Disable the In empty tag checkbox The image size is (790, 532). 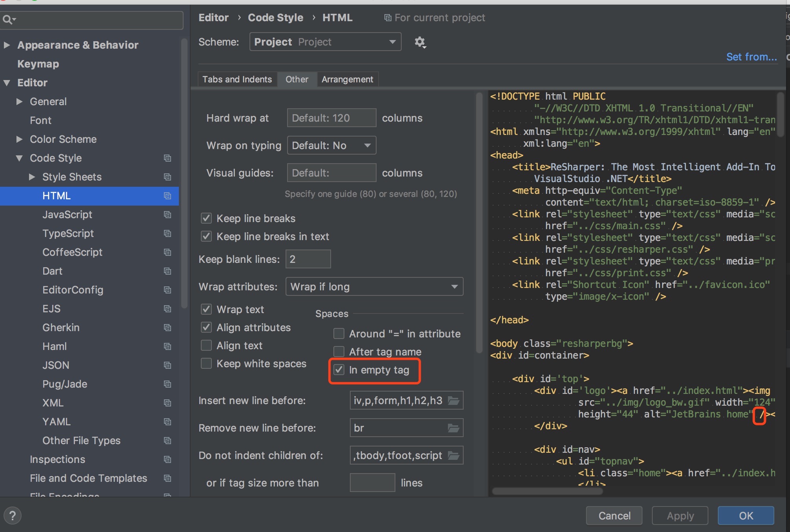tap(339, 370)
